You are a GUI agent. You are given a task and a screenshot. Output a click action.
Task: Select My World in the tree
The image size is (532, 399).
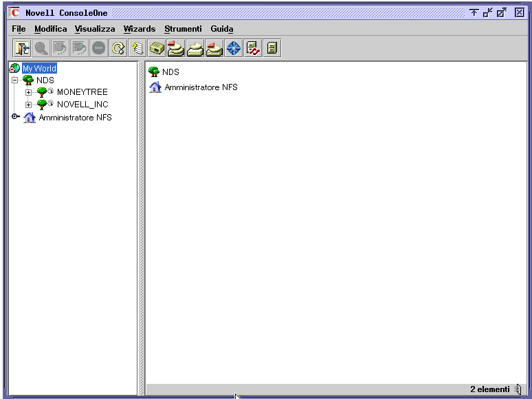pyautogui.click(x=39, y=69)
